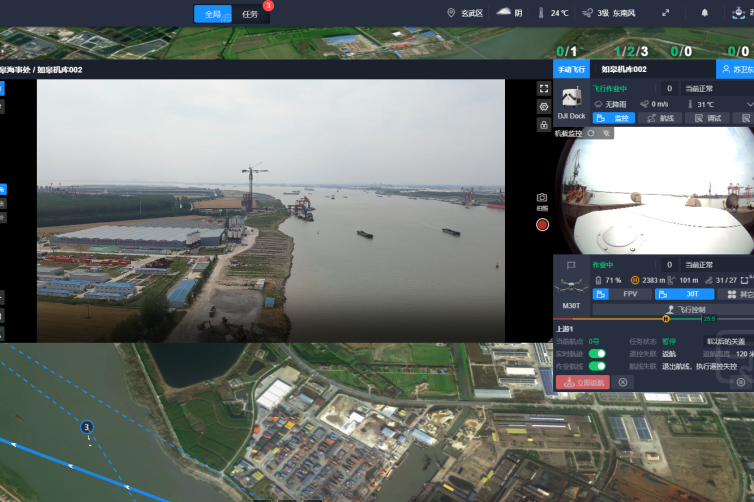Image resolution: width=754 pixels, height=502 pixels.
Task: Take a photo with the camera icon
Action: coord(542,198)
